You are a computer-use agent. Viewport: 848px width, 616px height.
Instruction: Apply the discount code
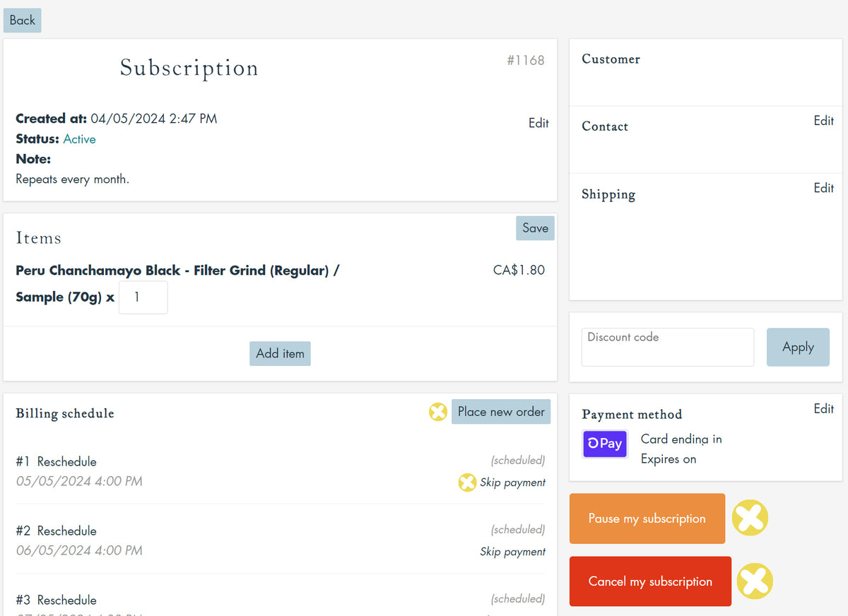click(798, 347)
